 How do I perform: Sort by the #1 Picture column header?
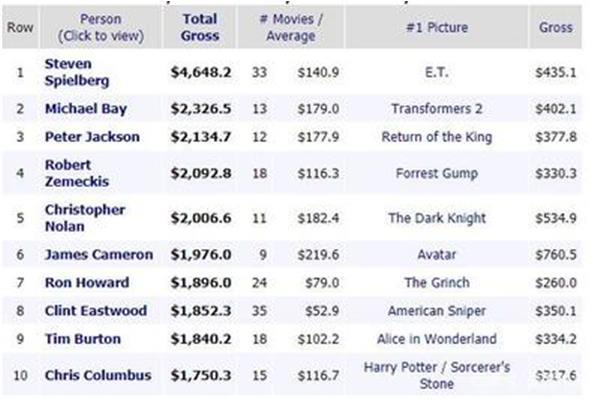[x=437, y=27]
